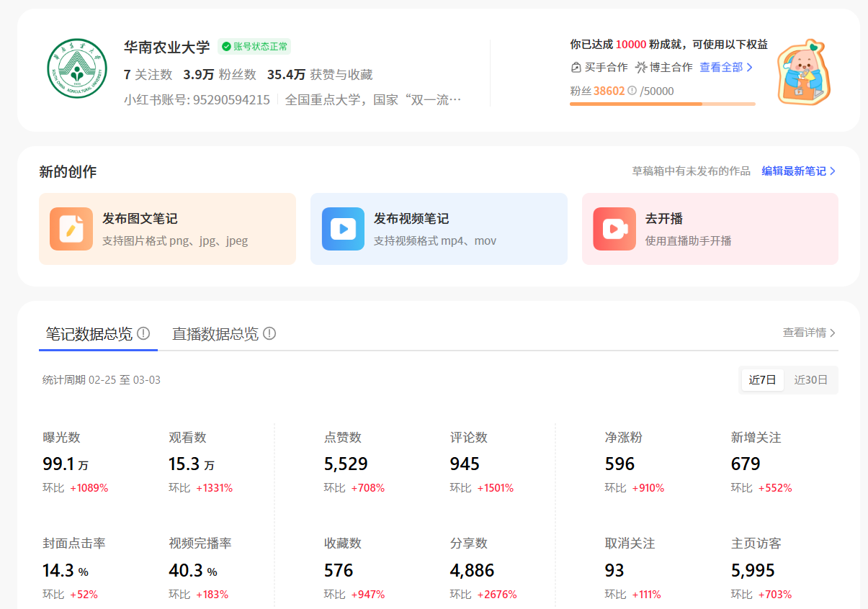The image size is (868, 609).
Task: Click 去开播 card title
Action: point(664,219)
